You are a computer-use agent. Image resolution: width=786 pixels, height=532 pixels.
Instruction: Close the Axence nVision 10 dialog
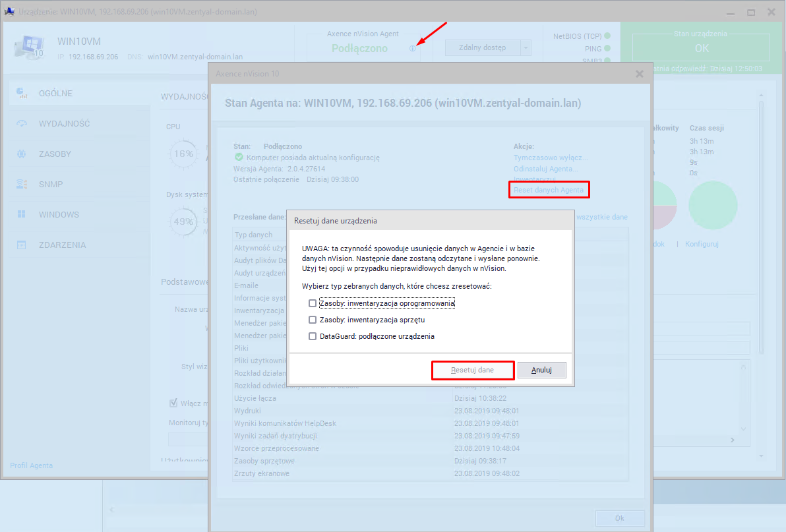pyautogui.click(x=639, y=74)
